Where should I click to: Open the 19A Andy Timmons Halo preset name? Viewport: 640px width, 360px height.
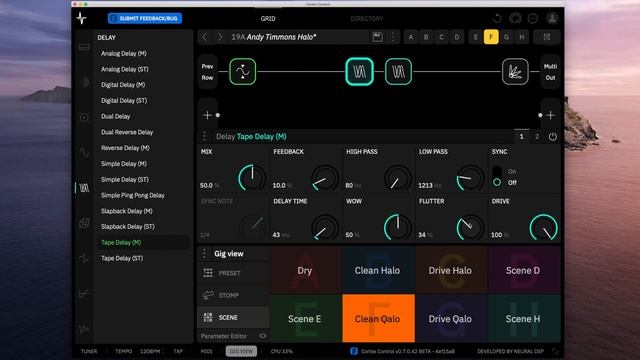pos(274,37)
